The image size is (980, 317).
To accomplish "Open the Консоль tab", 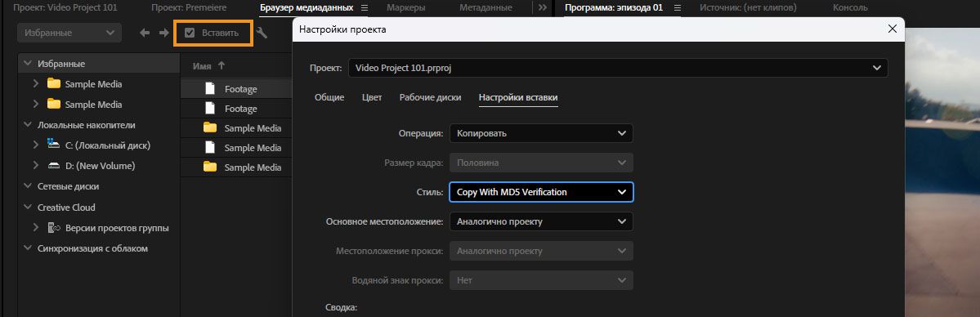I will click(850, 8).
